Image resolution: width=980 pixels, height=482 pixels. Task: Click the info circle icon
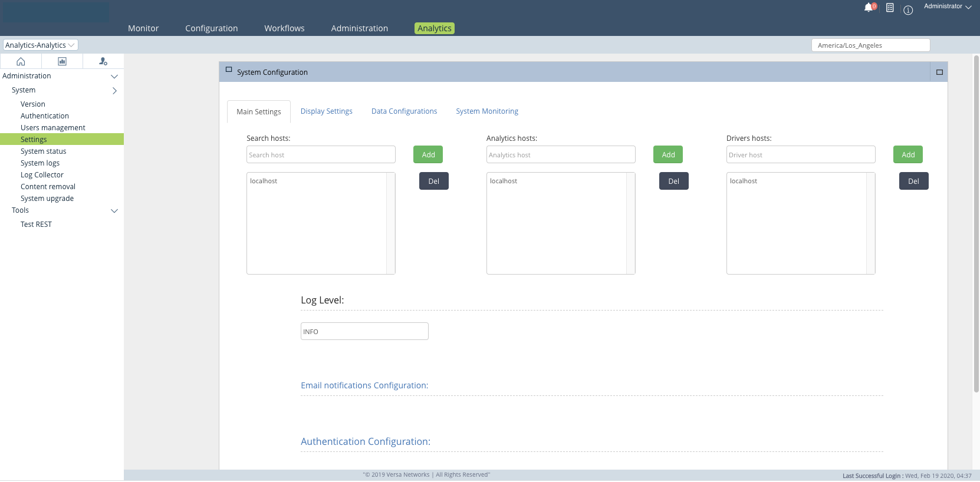[908, 10]
